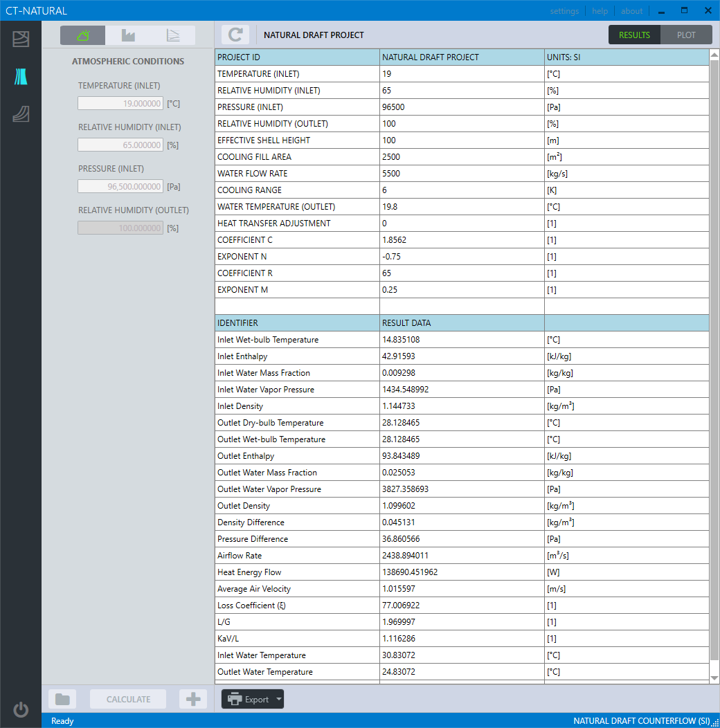Select the value -0.75 for Exponent N
720x728 pixels.
coord(391,256)
